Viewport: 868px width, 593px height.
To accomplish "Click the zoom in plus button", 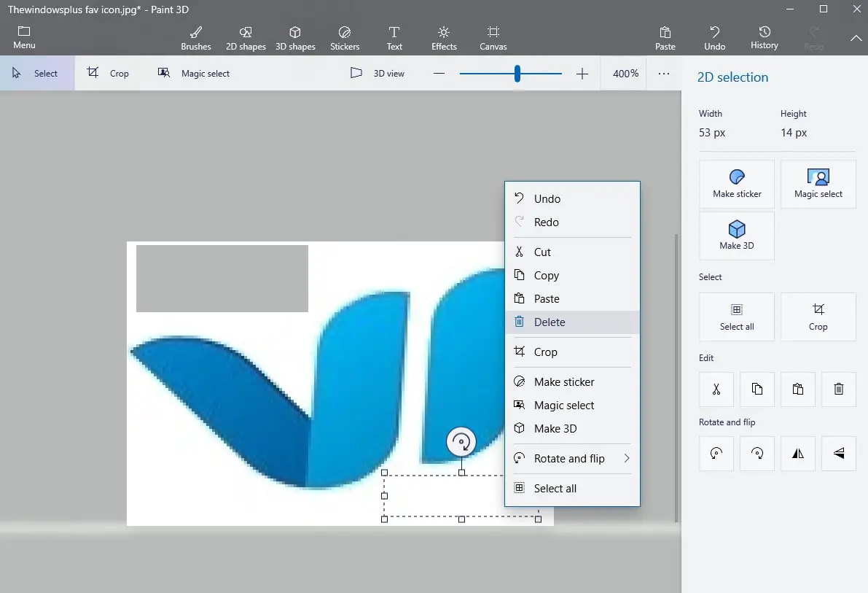I will coord(582,73).
